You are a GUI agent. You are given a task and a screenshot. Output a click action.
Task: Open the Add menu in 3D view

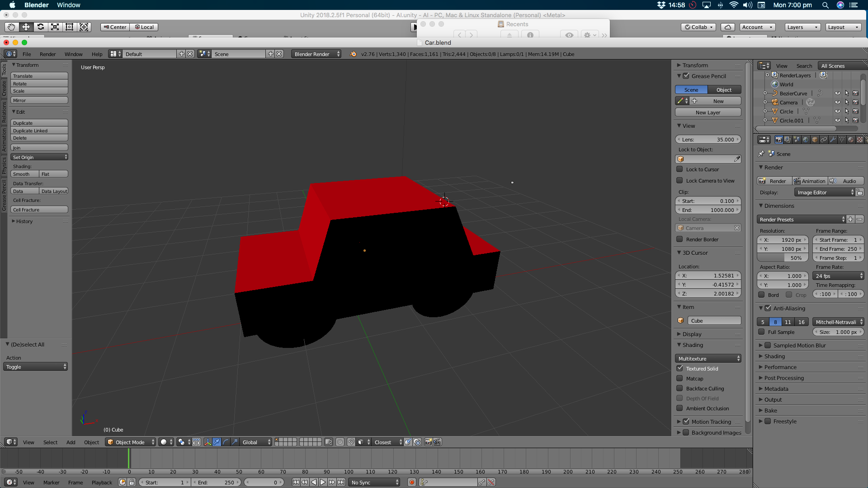pyautogui.click(x=71, y=442)
